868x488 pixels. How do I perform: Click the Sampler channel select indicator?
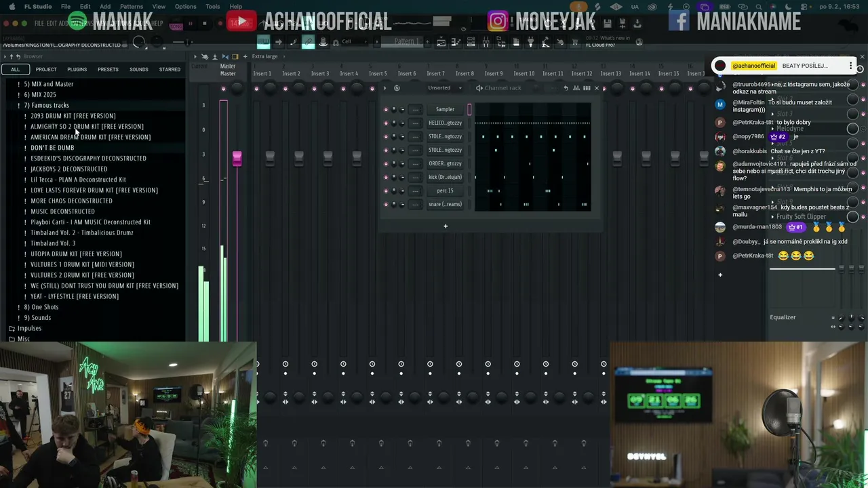pyautogui.click(x=469, y=109)
